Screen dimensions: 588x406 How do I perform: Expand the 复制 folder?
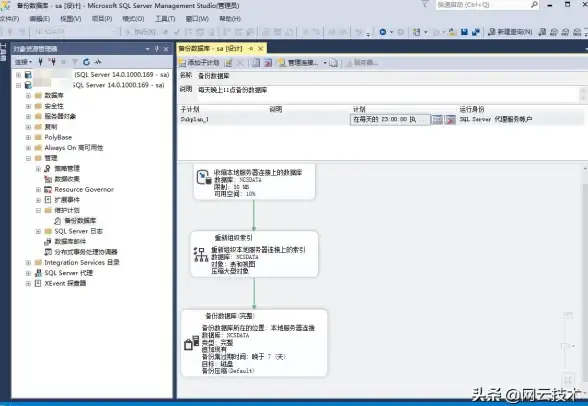coord(28,127)
